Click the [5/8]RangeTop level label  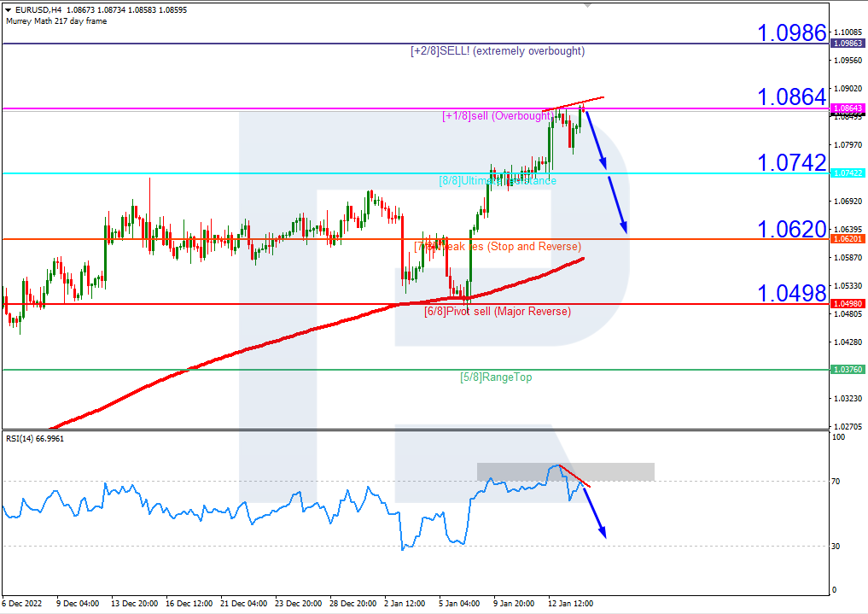click(496, 377)
